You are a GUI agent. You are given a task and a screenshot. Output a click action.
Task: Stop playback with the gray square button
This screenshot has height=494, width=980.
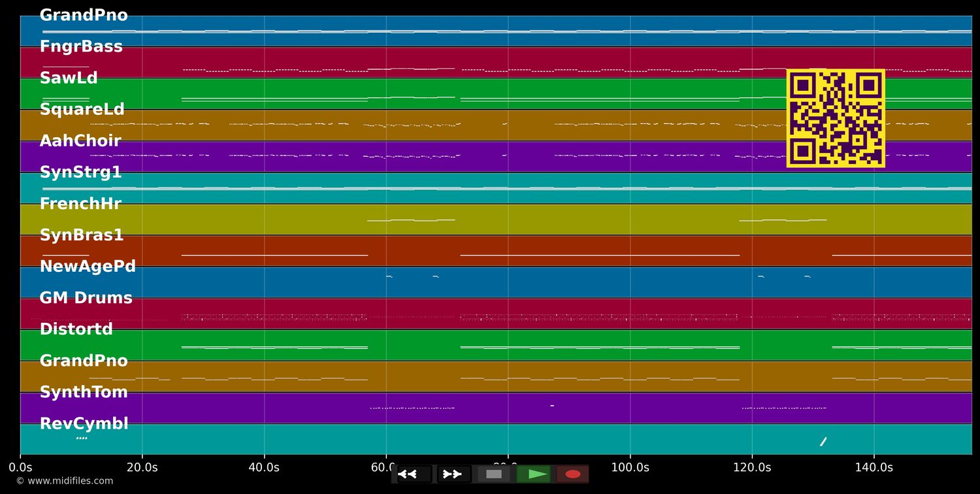pyautogui.click(x=494, y=474)
